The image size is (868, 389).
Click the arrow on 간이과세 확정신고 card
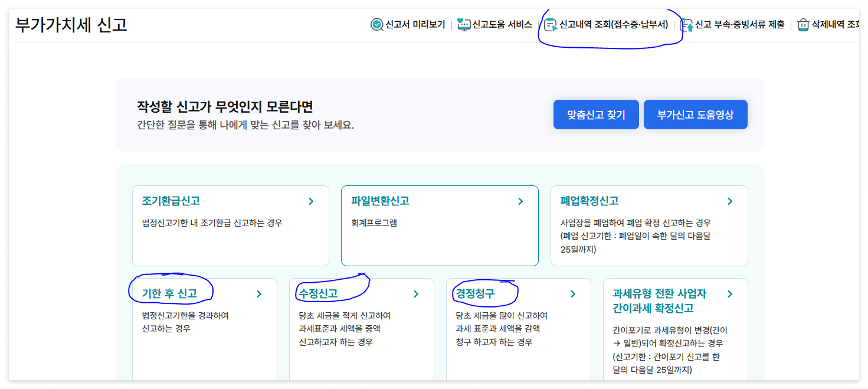click(x=730, y=294)
